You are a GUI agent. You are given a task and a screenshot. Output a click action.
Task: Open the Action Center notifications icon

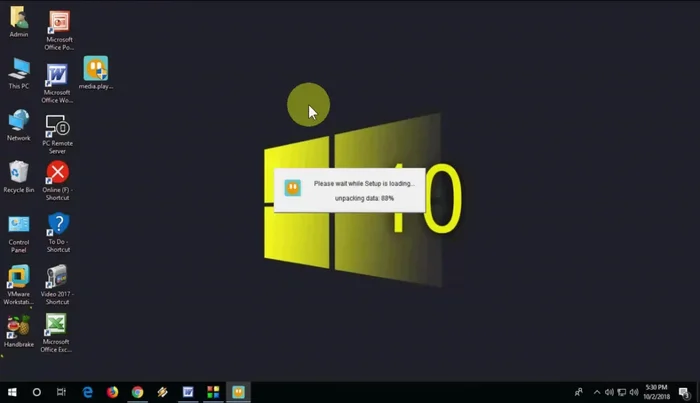pos(684,392)
